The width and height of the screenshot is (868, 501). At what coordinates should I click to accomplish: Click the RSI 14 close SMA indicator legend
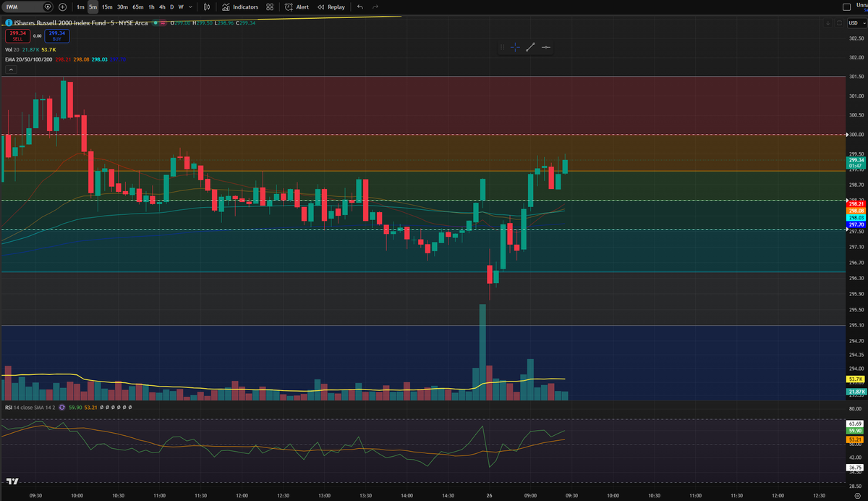coord(30,408)
